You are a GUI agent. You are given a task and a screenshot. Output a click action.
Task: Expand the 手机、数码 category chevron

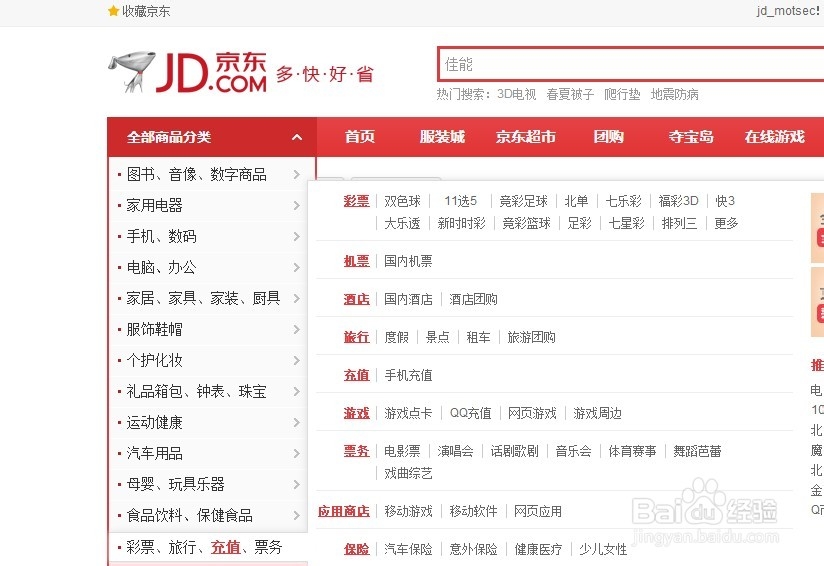pyautogui.click(x=297, y=236)
